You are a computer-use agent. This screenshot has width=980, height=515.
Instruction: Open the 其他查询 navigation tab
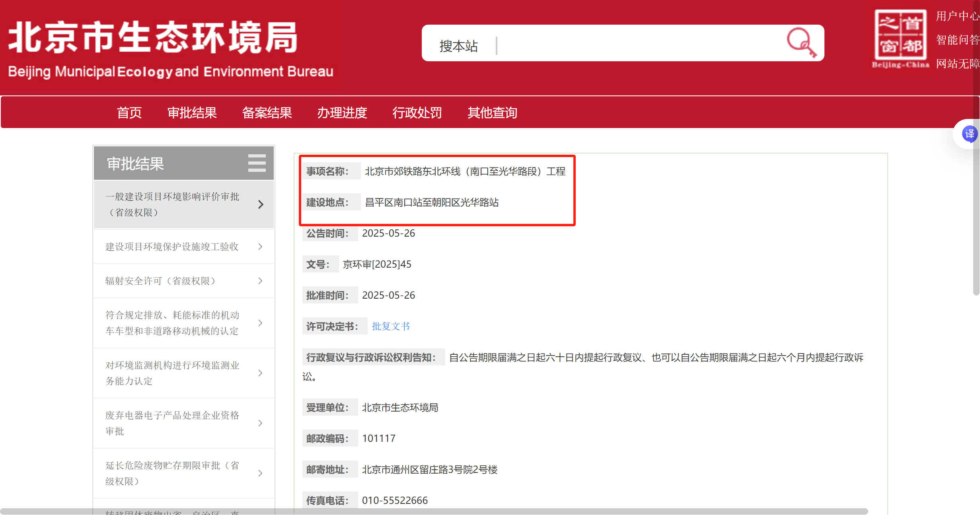tap(492, 113)
